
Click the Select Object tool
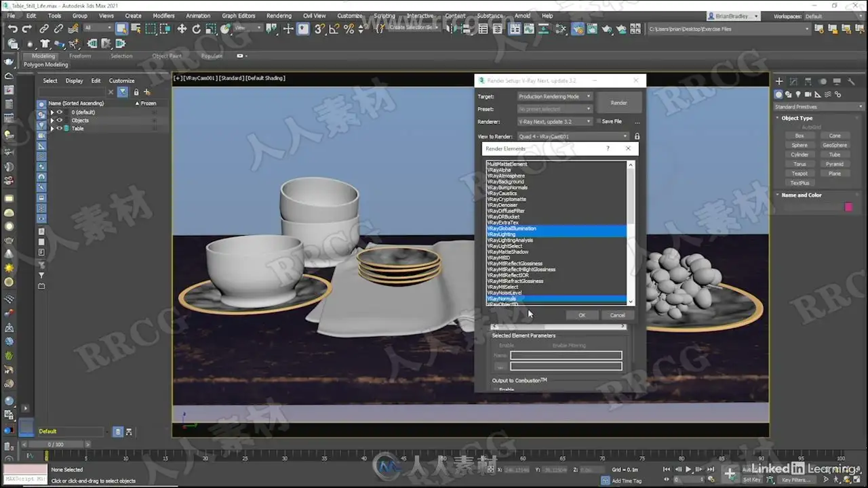pos(121,28)
